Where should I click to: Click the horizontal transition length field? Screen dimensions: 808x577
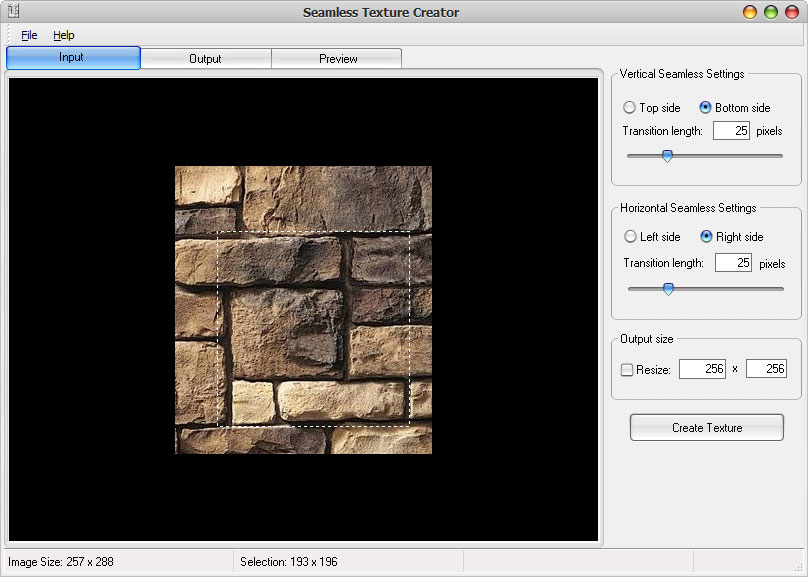click(732, 262)
